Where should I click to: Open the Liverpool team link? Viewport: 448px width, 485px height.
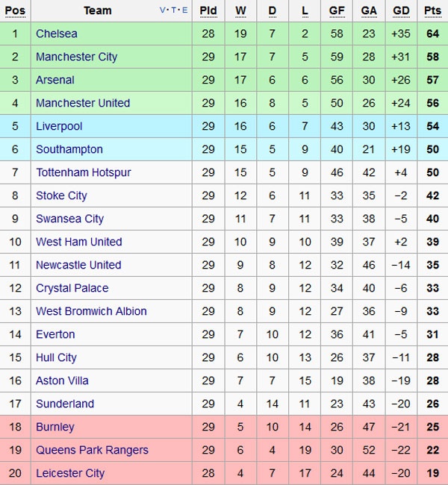59,126
